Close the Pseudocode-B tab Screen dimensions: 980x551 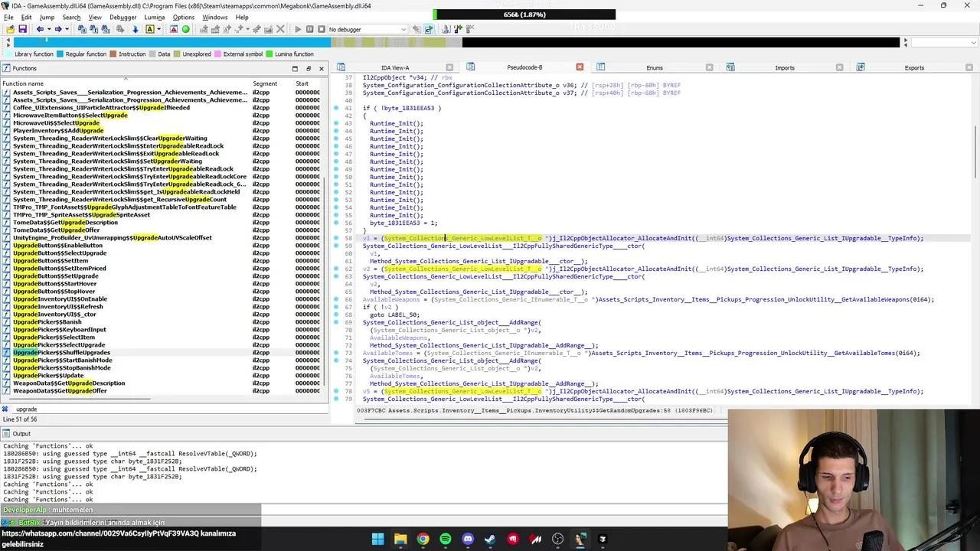pos(580,67)
